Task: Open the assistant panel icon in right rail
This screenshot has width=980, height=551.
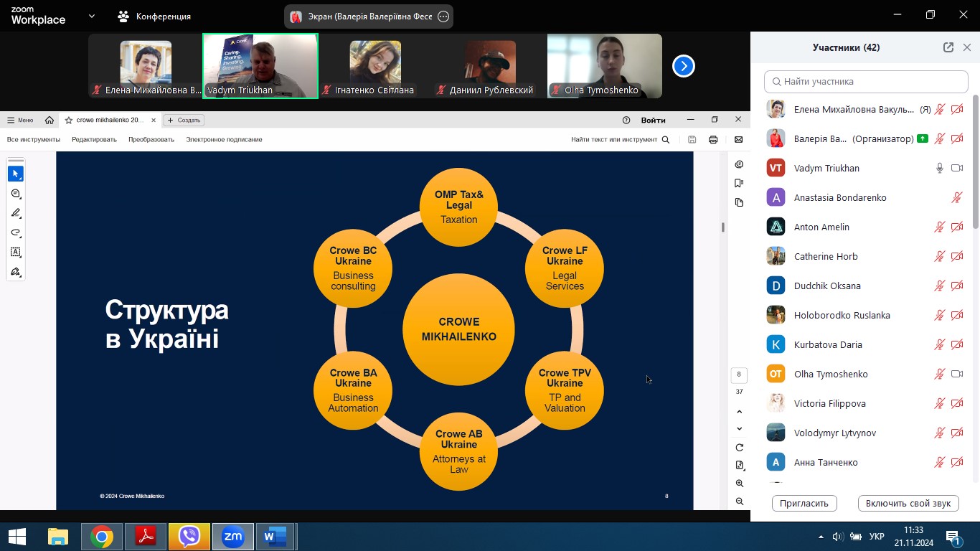Action: (x=739, y=164)
